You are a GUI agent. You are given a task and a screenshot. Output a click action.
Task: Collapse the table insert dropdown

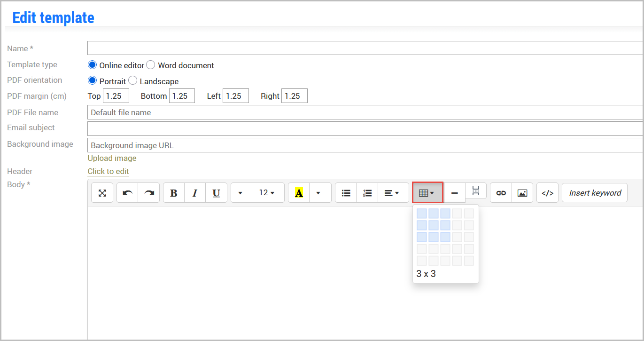point(427,193)
